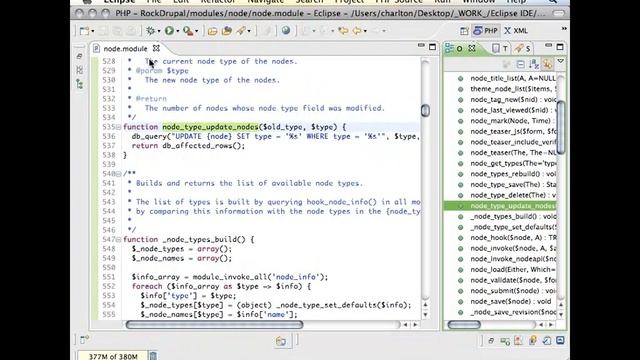Toggle Link with Editor in Outline
This screenshot has width=640, height=360.
[x=547, y=64]
